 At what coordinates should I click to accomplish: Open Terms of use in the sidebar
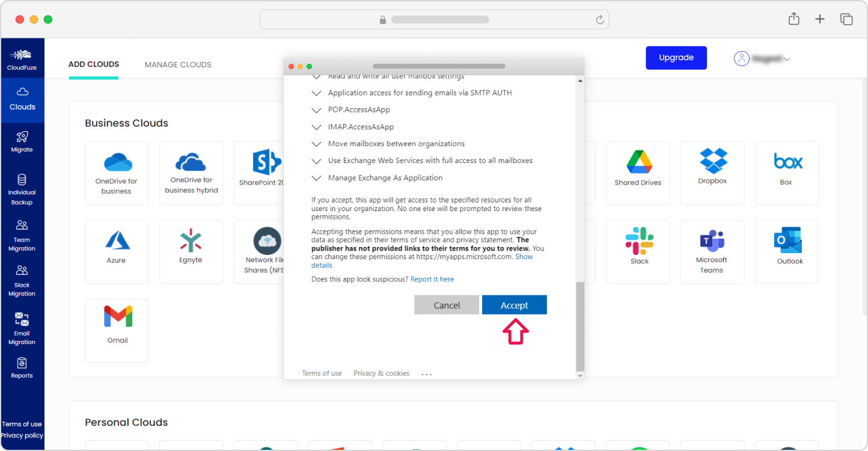point(22,424)
